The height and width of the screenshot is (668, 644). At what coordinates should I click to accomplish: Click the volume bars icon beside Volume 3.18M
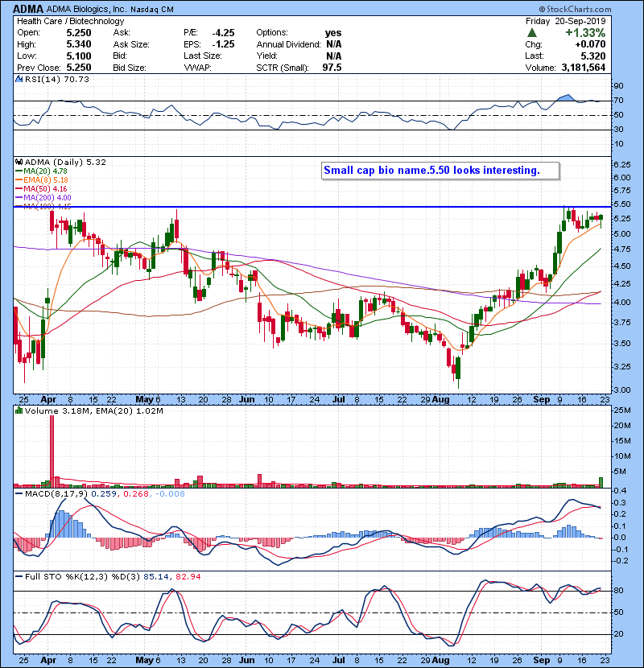(19, 410)
